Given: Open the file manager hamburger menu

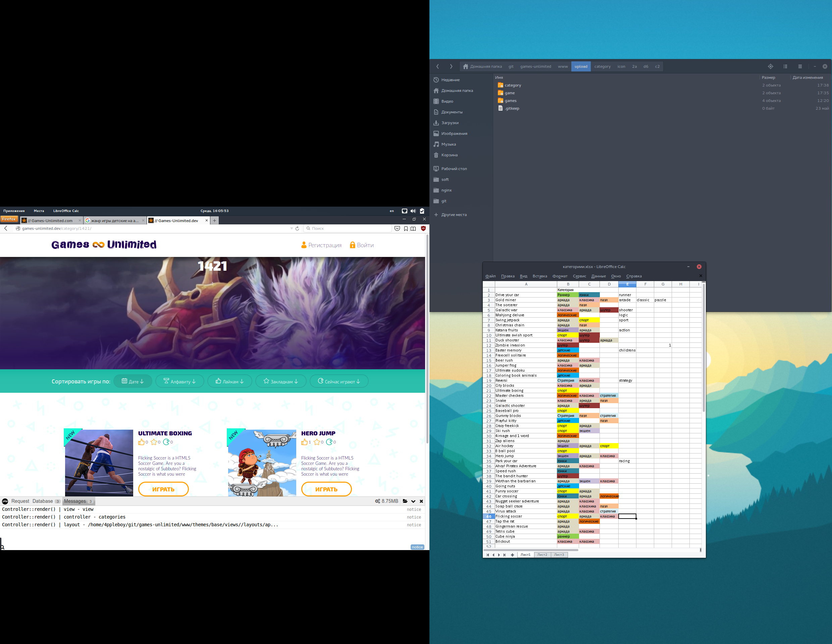Looking at the screenshot, I should 800,67.
